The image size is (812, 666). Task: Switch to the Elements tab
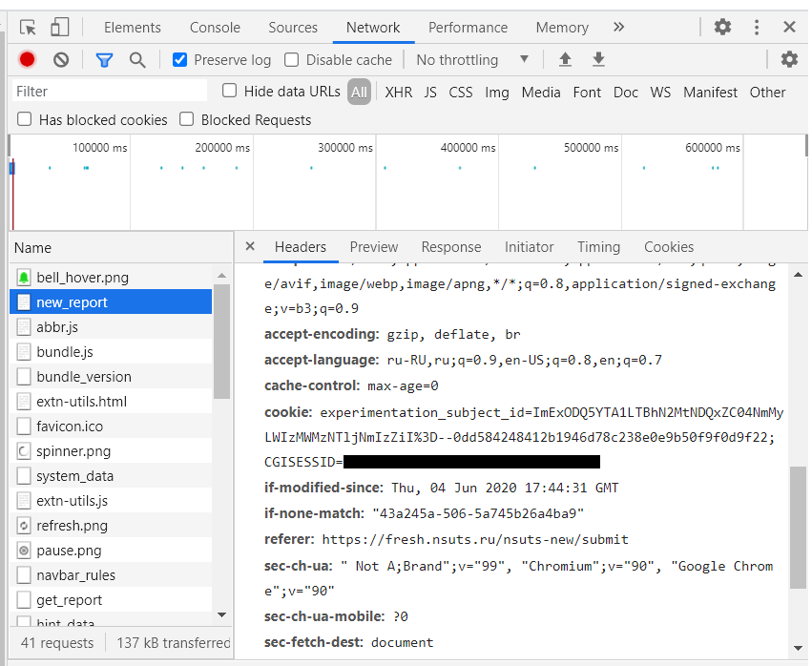(132, 28)
